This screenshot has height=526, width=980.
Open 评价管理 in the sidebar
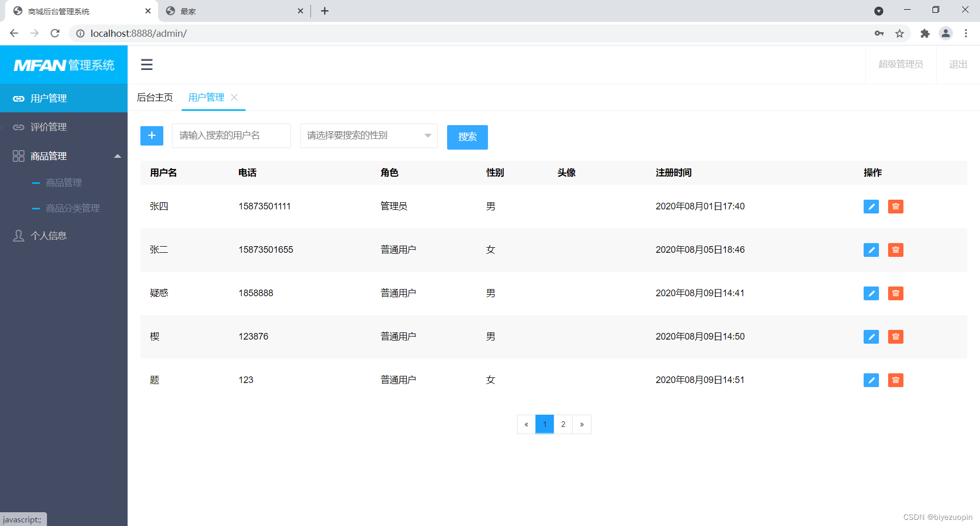point(64,127)
